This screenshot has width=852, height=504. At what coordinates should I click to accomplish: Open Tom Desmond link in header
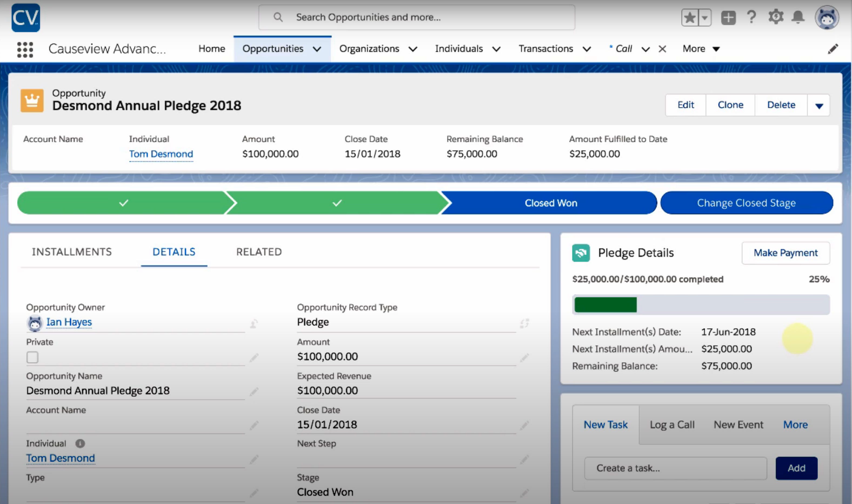[161, 154]
